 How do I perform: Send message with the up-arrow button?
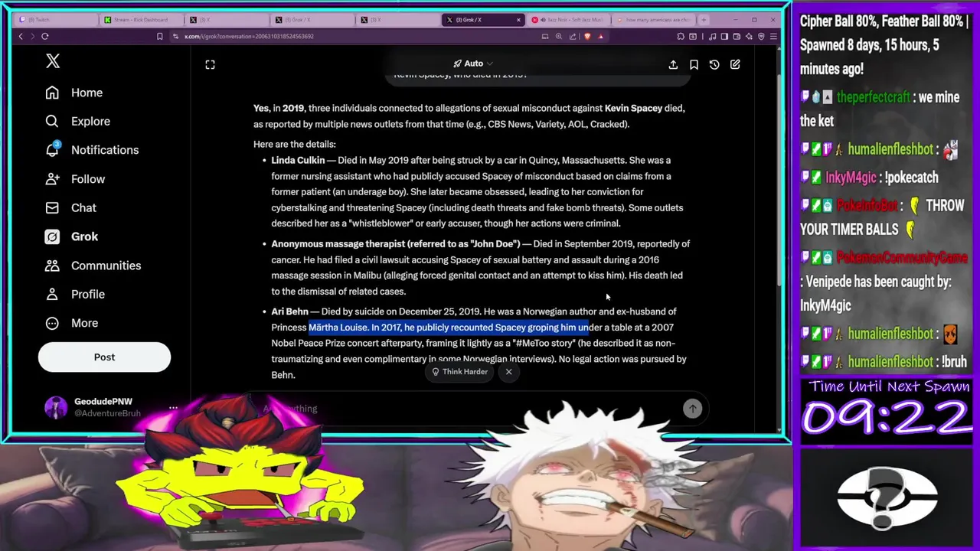coord(692,409)
